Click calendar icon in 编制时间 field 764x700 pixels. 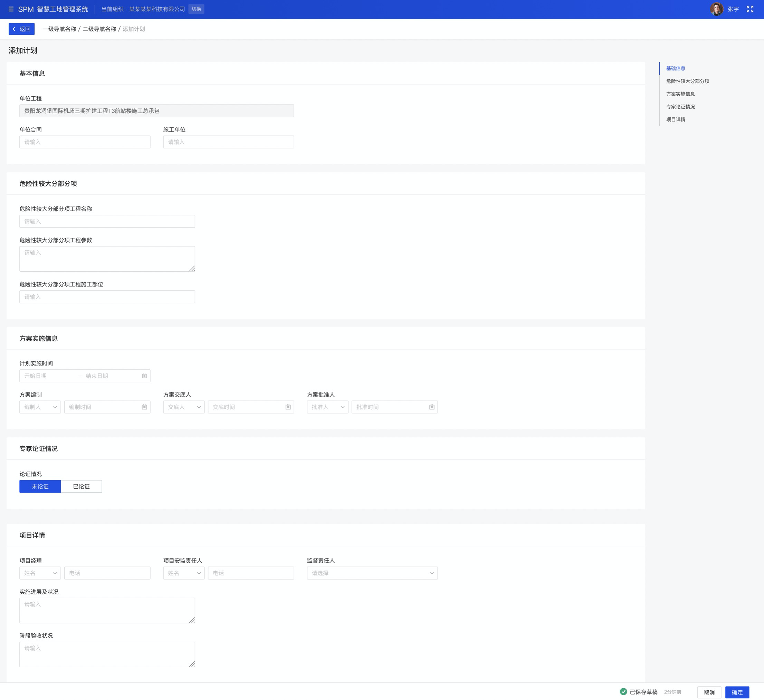pos(144,407)
